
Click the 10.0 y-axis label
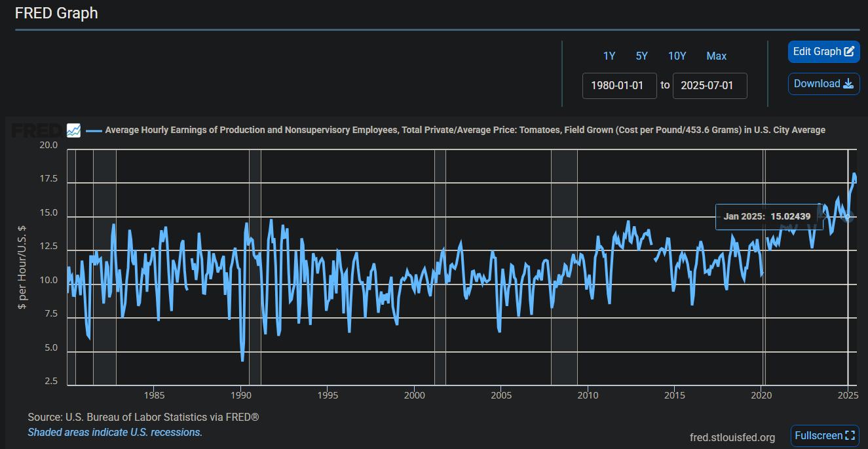[x=49, y=281]
